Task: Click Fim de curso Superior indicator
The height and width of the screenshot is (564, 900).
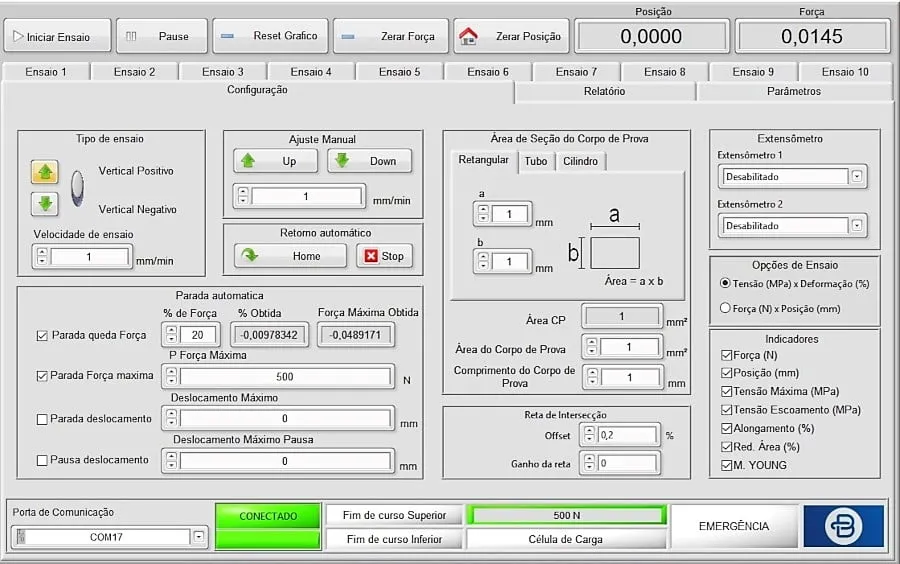Action: [394, 515]
